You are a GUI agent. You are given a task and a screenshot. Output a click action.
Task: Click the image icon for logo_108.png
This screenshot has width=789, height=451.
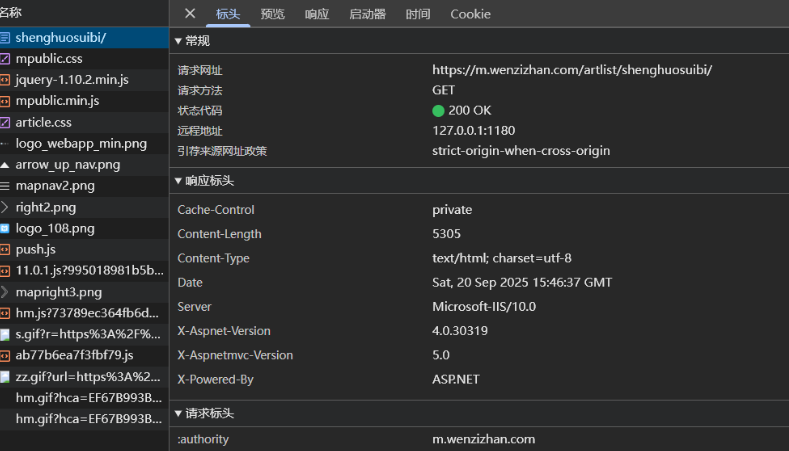(6, 229)
